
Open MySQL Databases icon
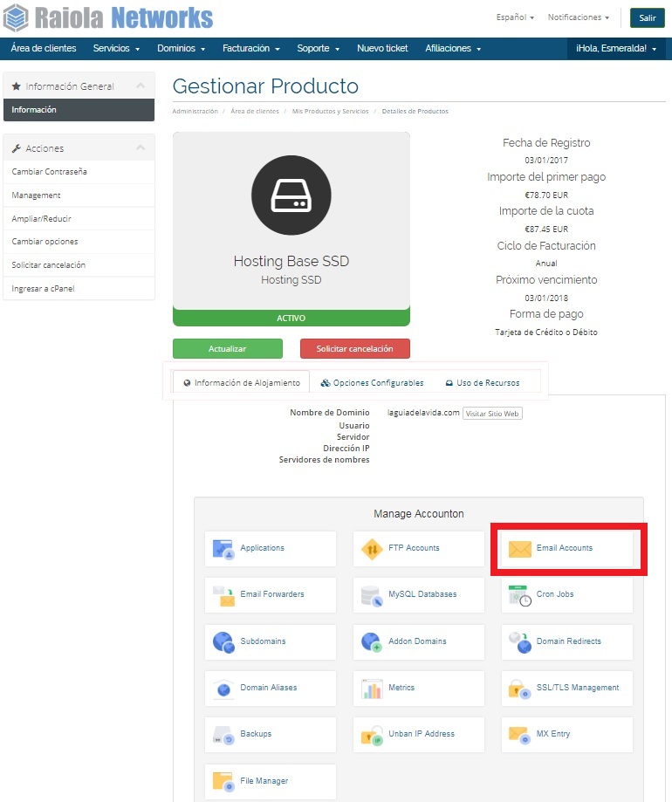pos(373,595)
